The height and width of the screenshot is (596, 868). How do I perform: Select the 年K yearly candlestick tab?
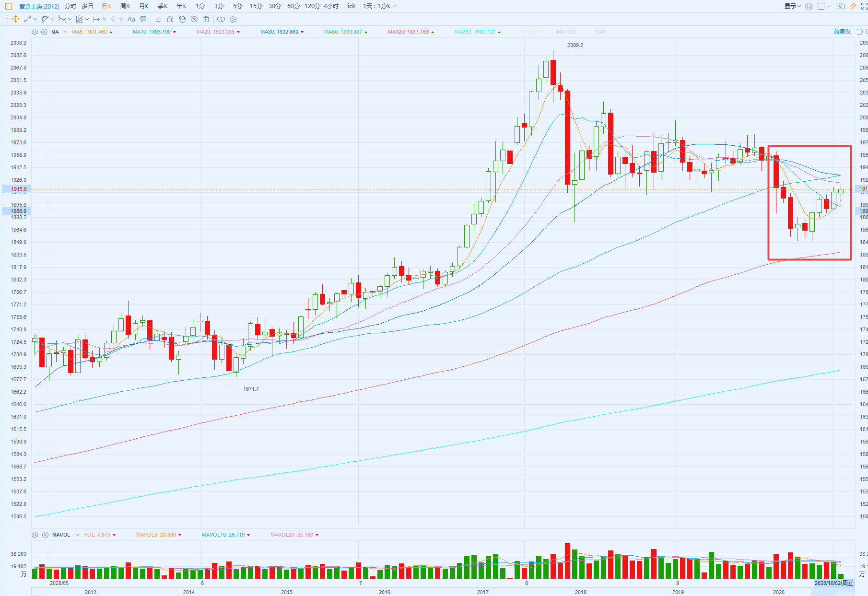pyautogui.click(x=181, y=6)
